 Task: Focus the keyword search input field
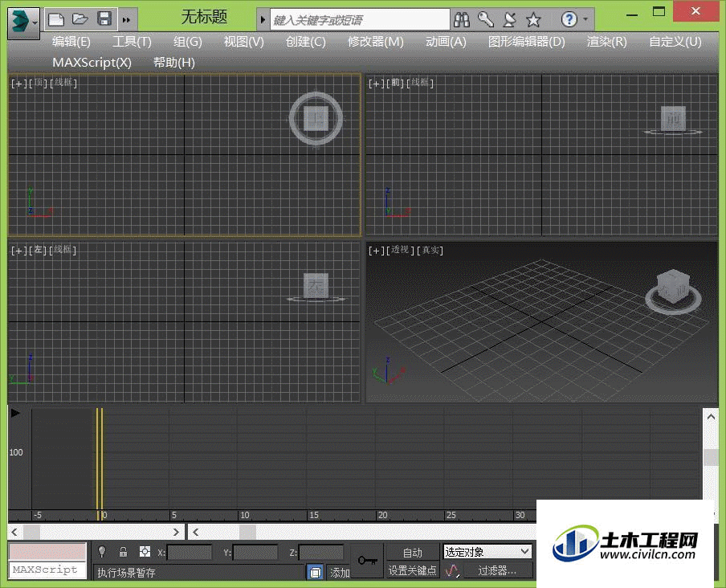click(x=360, y=20)
